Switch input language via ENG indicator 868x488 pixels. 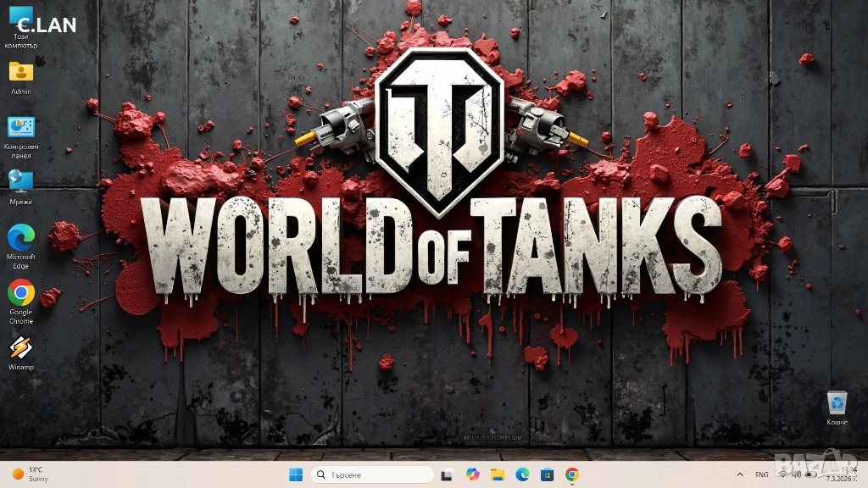tap(762, 474)
